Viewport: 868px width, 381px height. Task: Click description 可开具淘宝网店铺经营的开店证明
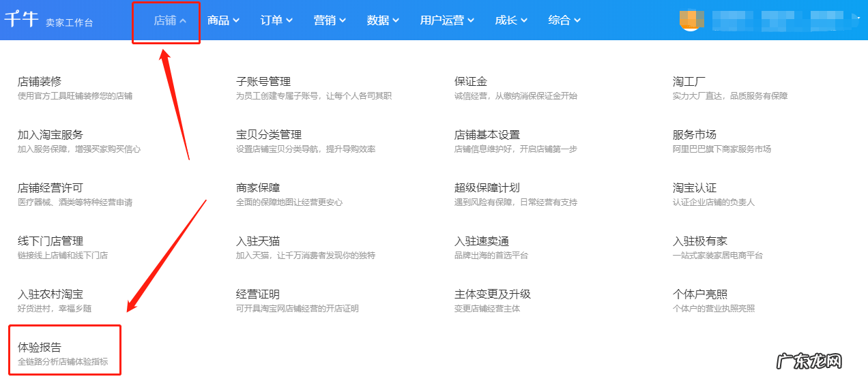pos(298,309)
